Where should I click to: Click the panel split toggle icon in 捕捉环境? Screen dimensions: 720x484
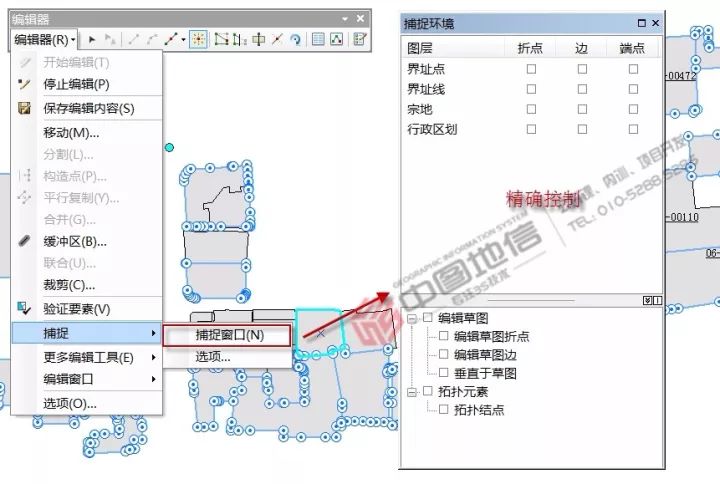tap(658, 300)
